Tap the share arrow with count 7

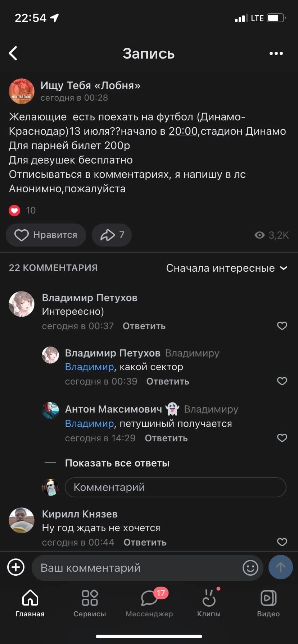point(112,235)
